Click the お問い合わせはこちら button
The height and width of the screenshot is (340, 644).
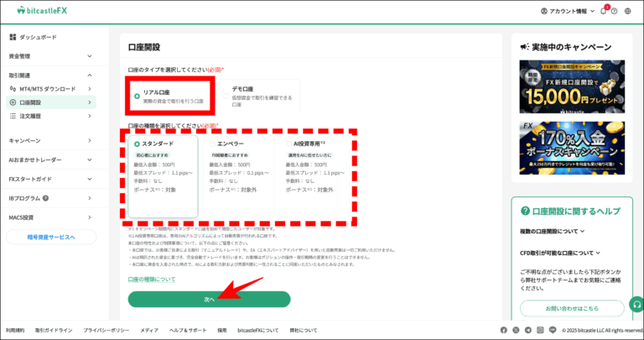point(572,308)
